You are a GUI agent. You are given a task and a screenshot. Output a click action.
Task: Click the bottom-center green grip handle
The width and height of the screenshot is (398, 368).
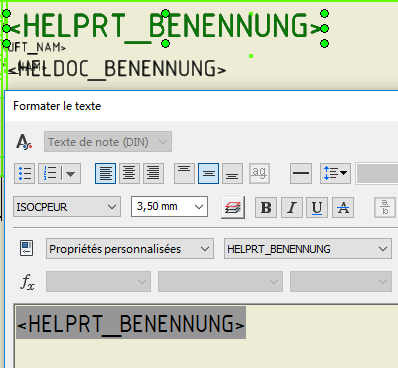coord(165,43)
